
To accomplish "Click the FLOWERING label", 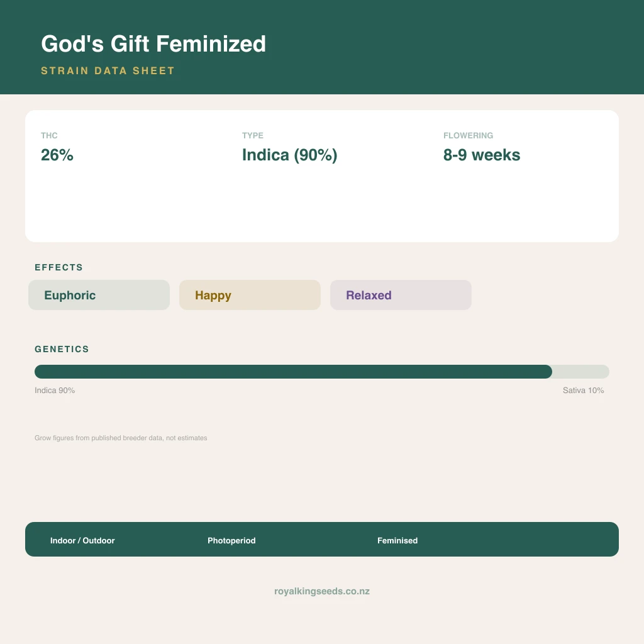I will [x=468, y=136].
